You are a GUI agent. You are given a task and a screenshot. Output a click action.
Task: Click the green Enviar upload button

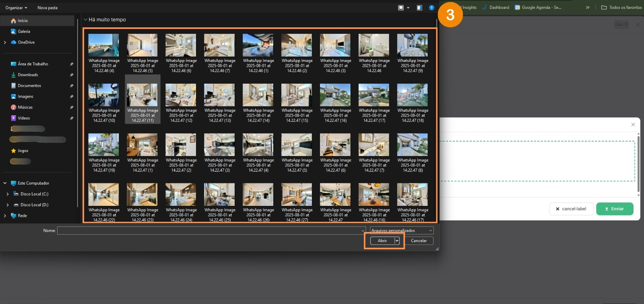coord(615,209)
